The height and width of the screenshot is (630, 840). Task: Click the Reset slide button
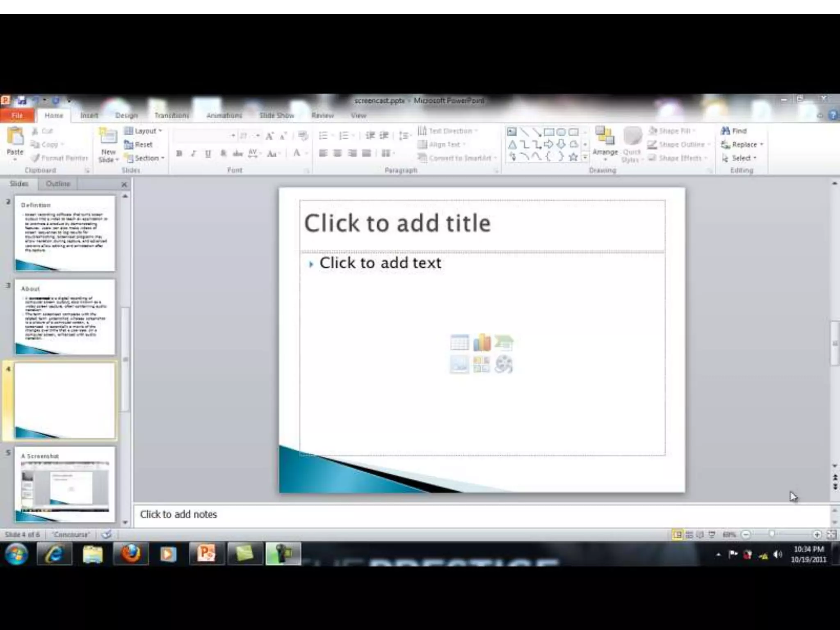pyautogui.click(x=139, y=144)
